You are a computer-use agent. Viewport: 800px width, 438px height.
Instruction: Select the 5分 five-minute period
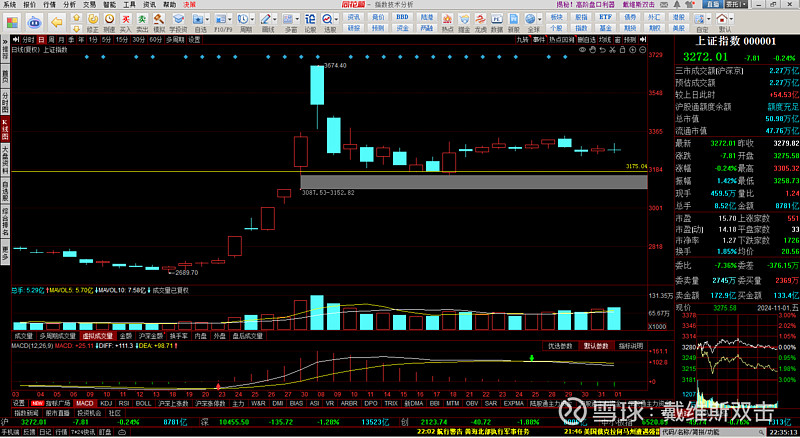pos(107,39)
